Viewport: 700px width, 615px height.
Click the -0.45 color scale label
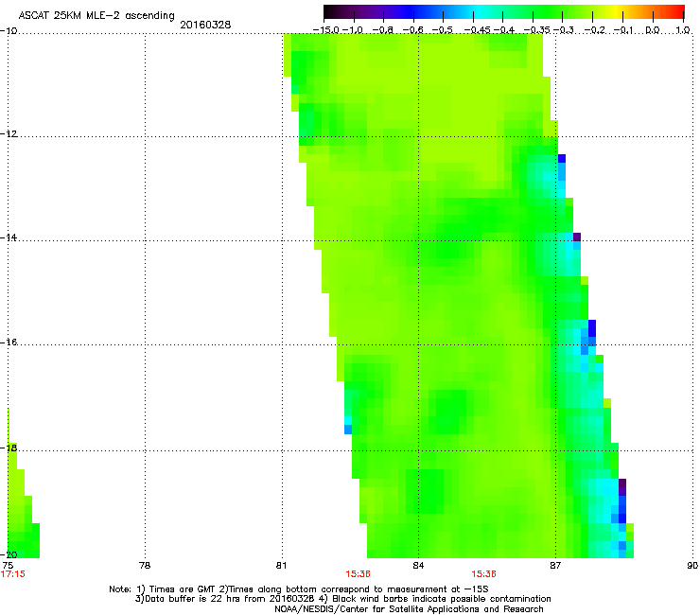click(x=477, y=30)
